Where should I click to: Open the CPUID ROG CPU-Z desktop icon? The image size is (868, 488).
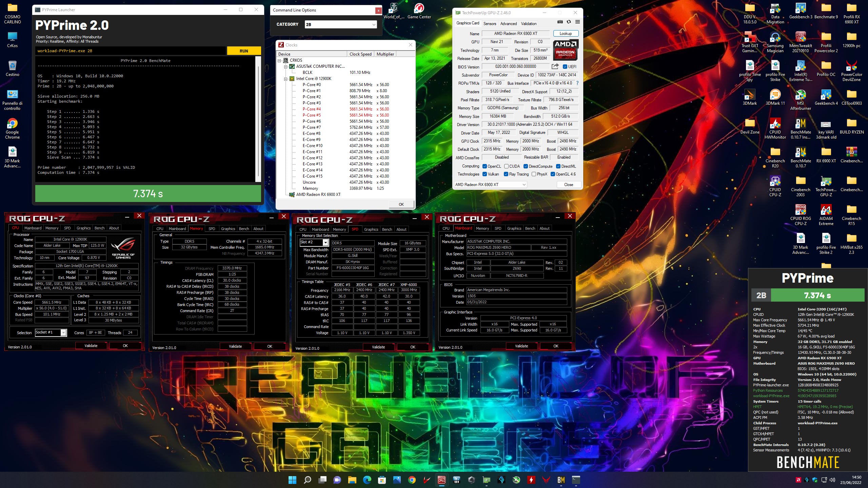tap(801, 215)
